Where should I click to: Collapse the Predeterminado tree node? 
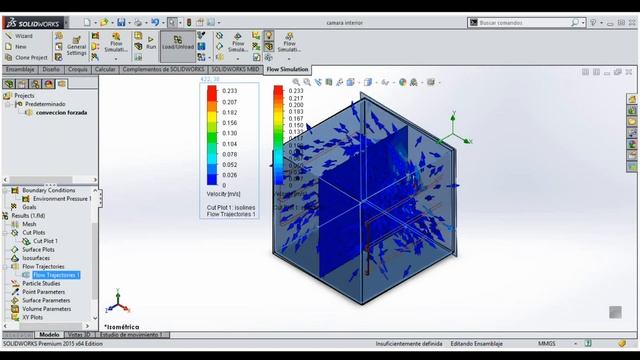pos(7,104)
